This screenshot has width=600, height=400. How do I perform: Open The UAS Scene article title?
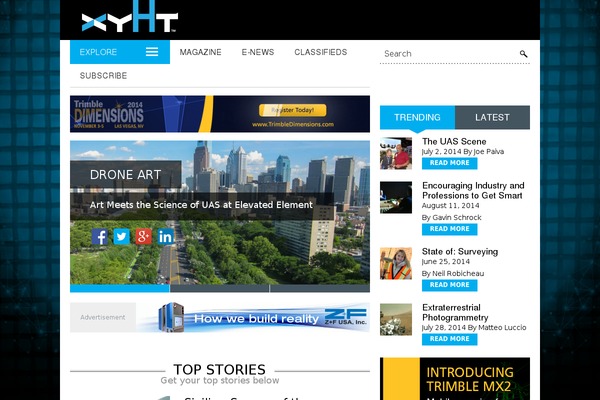click(x=454, y=142)
